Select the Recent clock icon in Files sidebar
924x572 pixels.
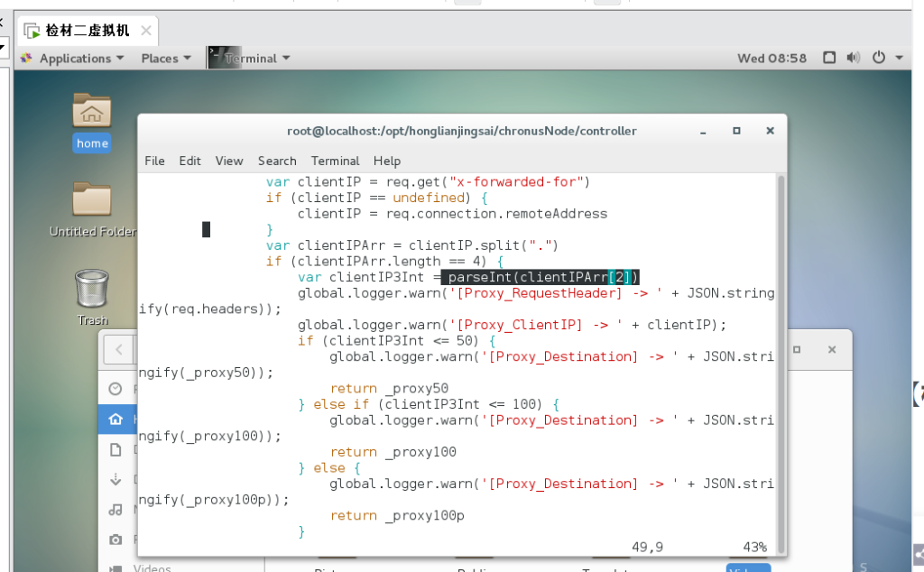tap(115, 389)
